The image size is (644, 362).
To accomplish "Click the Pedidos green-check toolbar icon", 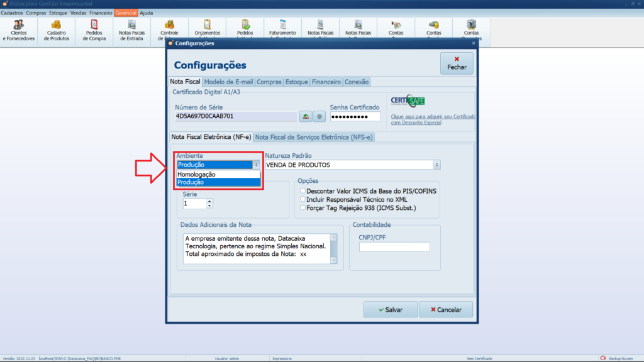I will [x=245, y=25].
